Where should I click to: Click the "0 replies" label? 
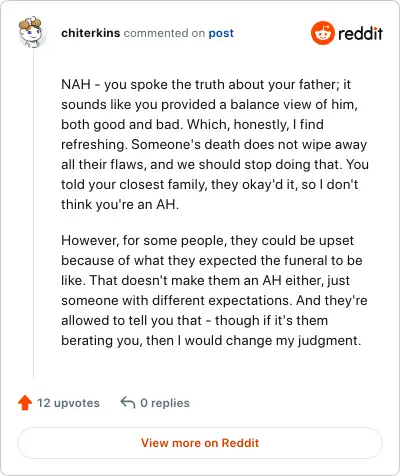165,403
